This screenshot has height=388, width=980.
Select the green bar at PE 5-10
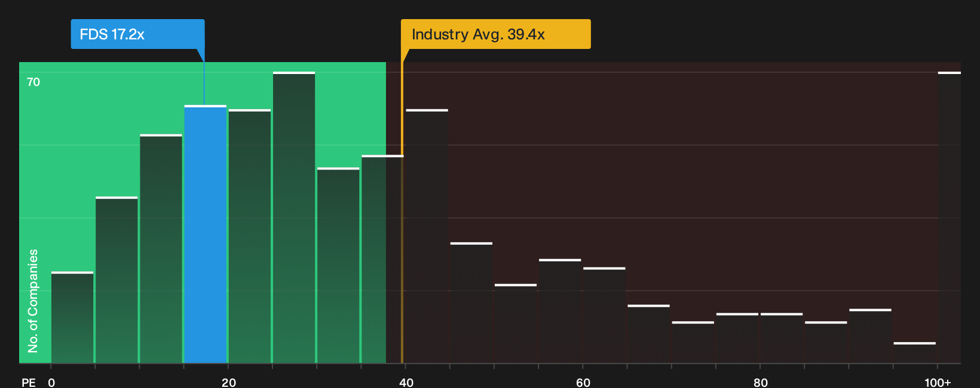[x=117, y=280]
